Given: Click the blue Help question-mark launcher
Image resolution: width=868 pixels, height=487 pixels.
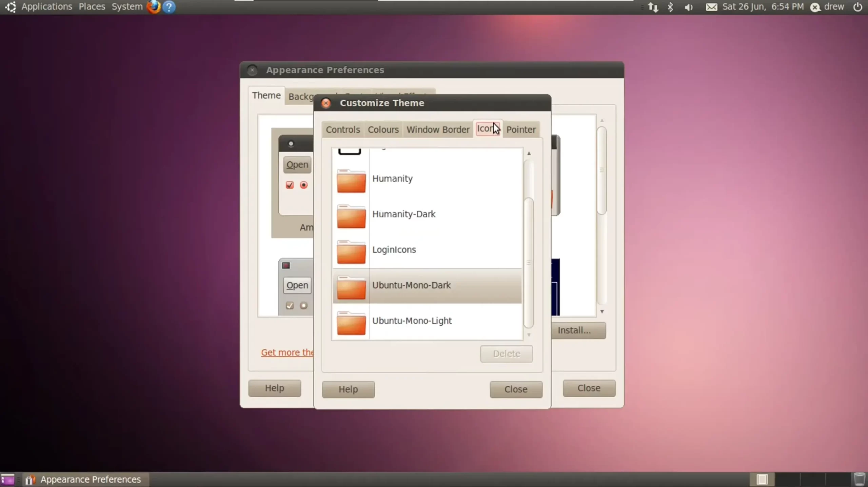Looking at the screenshot, I should (x=169, y=7).
